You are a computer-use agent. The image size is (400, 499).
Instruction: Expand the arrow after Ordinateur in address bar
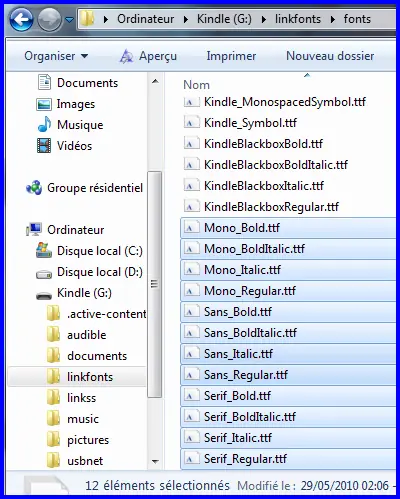(x=186, y=19)
